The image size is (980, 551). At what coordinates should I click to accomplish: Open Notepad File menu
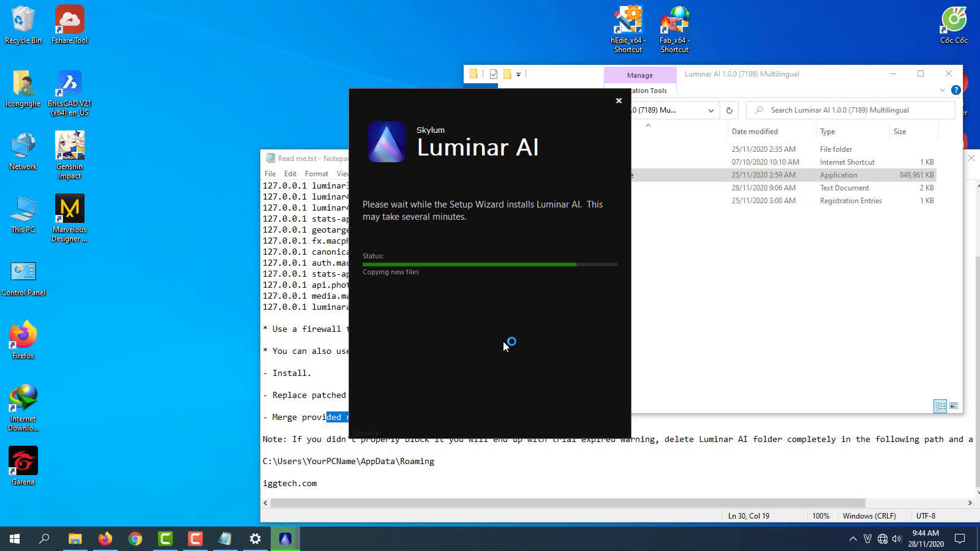(x=270, y=174)
